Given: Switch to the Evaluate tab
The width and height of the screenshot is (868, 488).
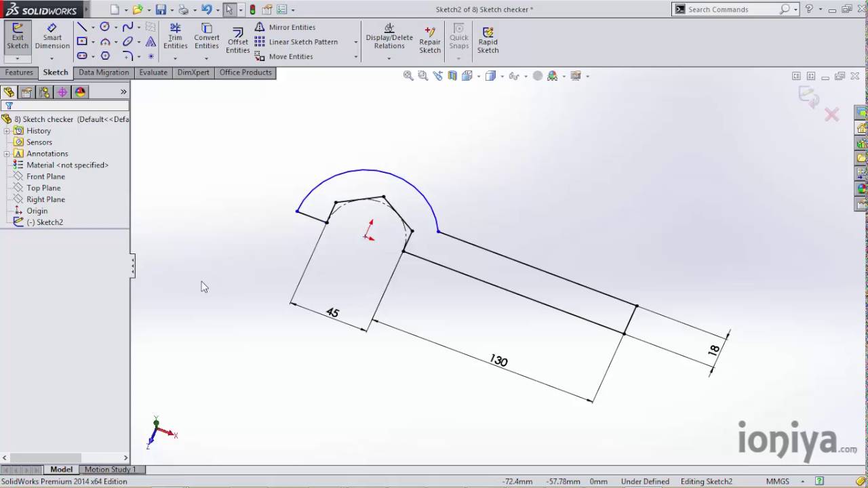Looking at the screenshot, I should coord(153,72).
